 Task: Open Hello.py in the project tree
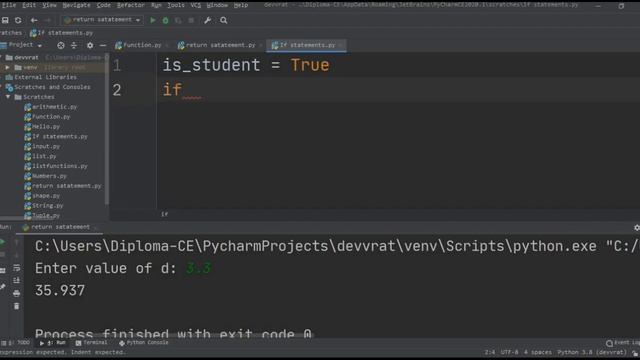[x=46, y=127]
